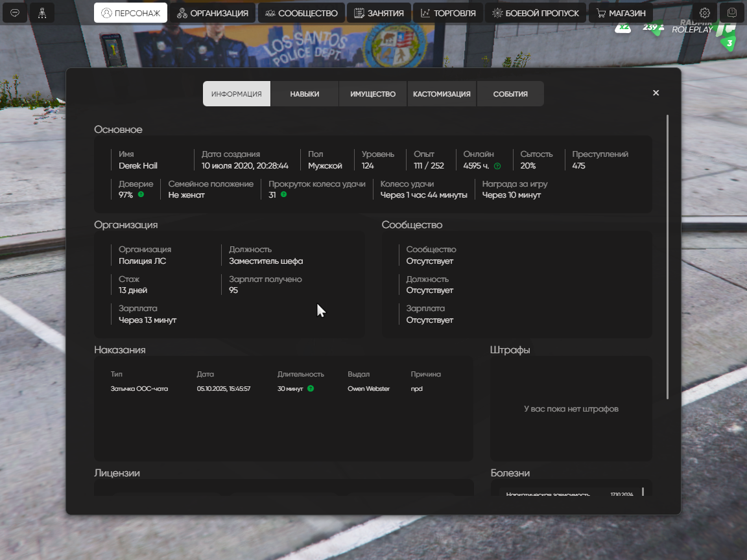This screenshot has height=560, width=747.
Task: Show the События tab
Action: [510, 94]
